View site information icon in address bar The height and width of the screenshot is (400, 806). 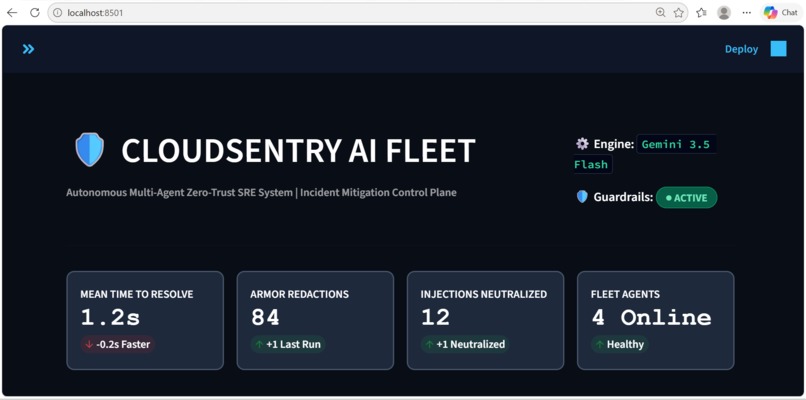pos(58,13)
